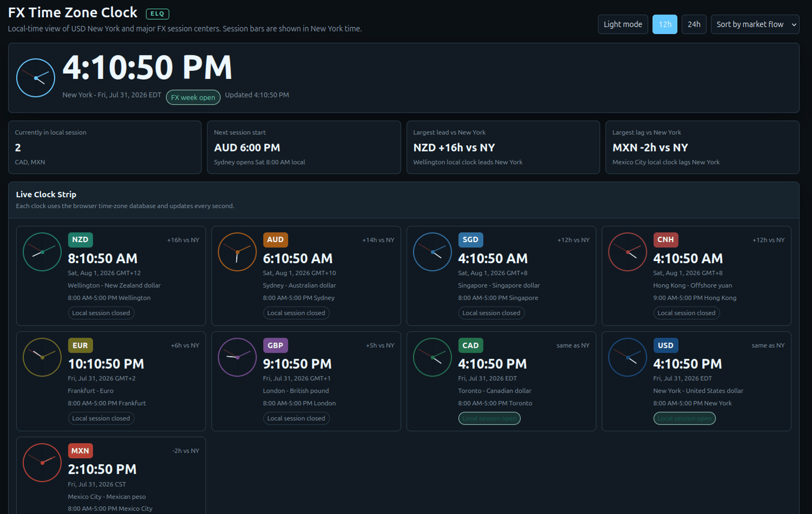The image size is (812, 514).
Task: Click Local session open pill on USD card
Action: point(685,419)
